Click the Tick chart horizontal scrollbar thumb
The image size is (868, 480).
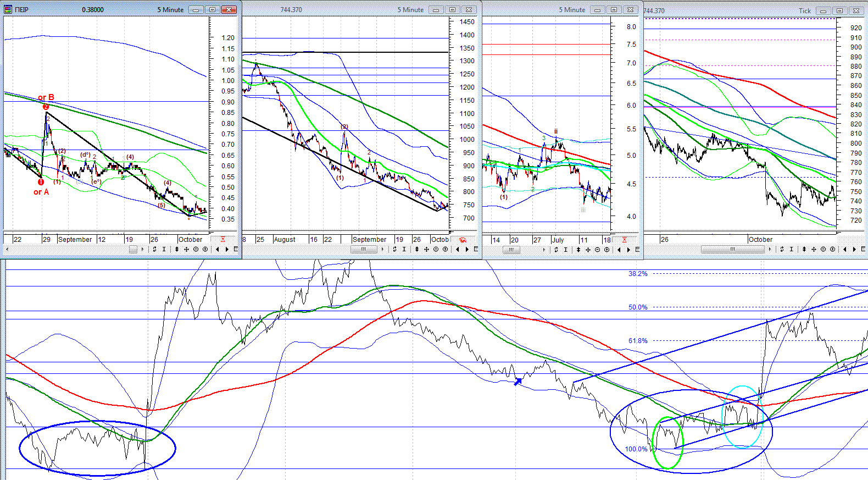[x=732, y=249]
